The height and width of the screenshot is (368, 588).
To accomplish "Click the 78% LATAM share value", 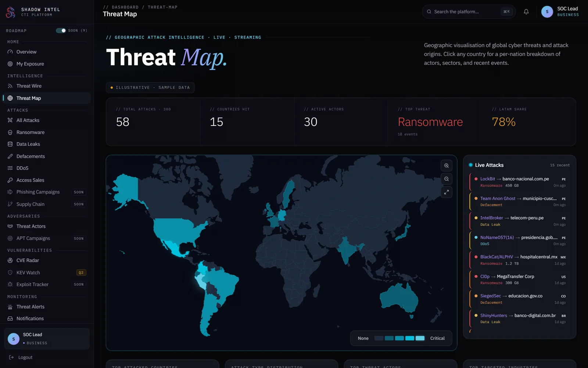I will coord(504,122).
